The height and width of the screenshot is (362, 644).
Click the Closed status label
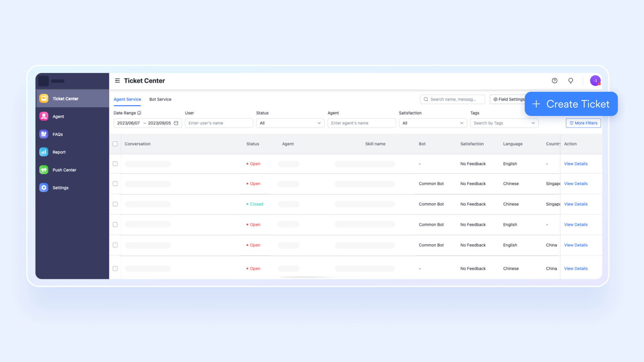click(x=255, y=204)
